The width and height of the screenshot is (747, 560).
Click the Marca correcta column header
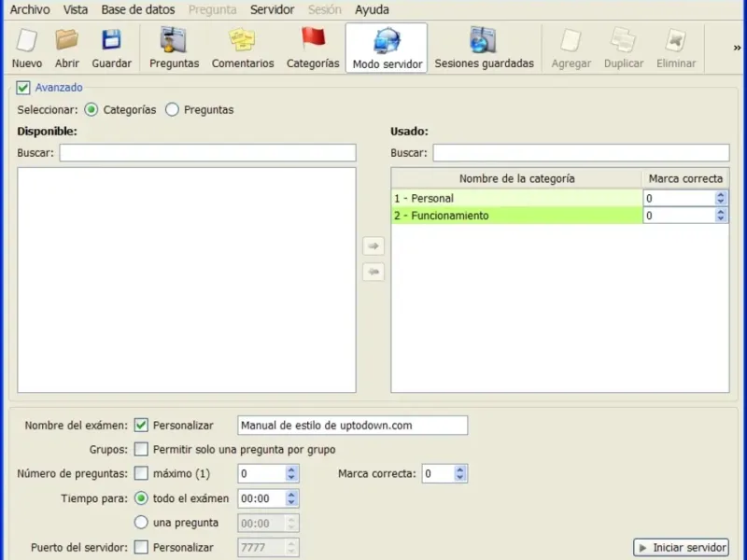coord(685,178)
